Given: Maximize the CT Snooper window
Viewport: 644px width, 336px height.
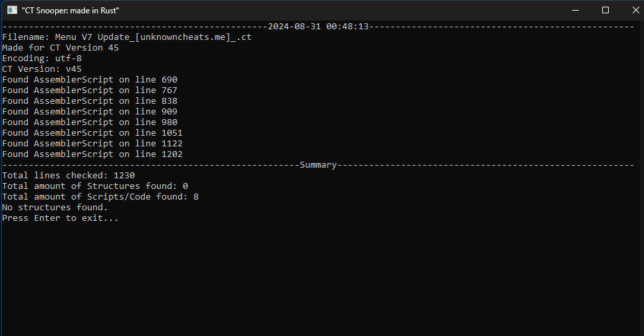Looking at the screenshot, I should click(605, 10).
